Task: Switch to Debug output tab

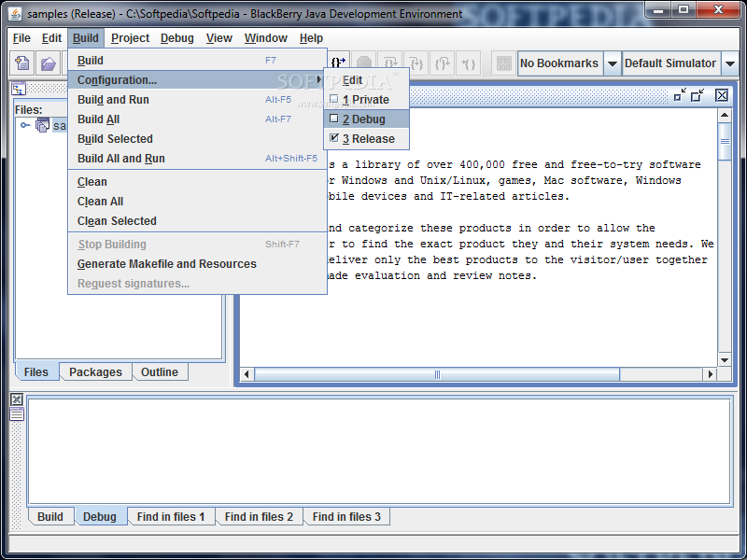Action: tap(100, 517)
